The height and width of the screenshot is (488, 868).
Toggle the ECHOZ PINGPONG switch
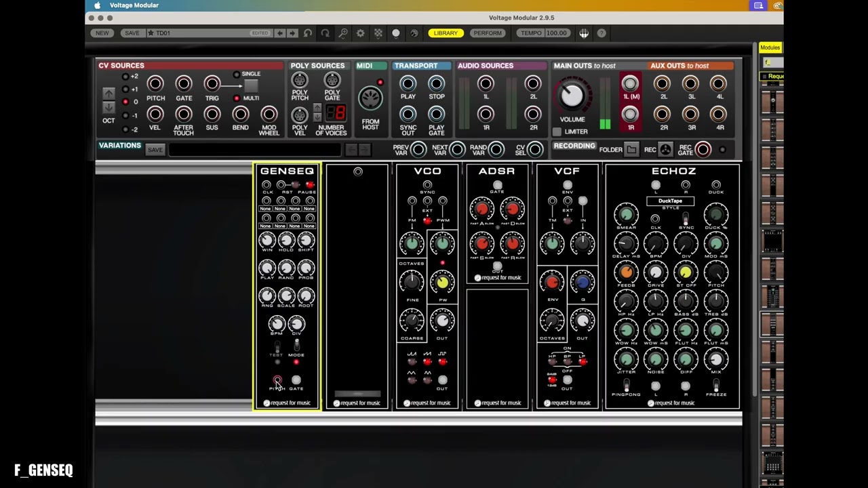(x=627, y=386)
